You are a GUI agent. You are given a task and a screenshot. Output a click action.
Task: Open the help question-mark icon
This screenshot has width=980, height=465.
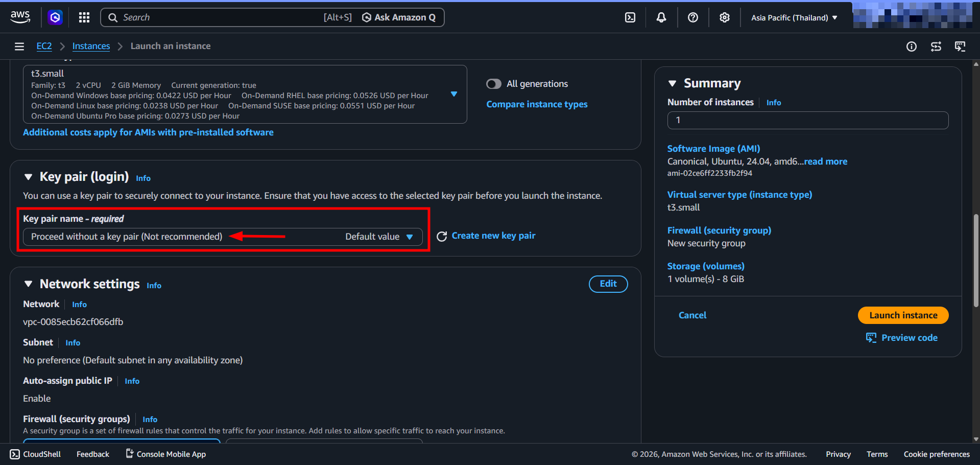pos(693,17)
